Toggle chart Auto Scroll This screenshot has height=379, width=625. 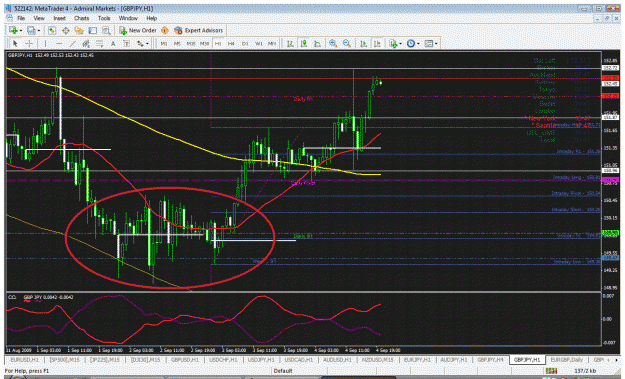tap(364, 43)
